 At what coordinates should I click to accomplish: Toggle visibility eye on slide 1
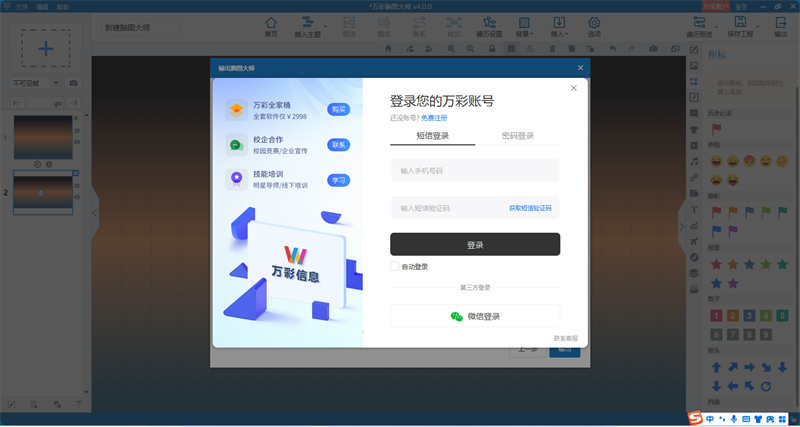click(x=77, y=142)
